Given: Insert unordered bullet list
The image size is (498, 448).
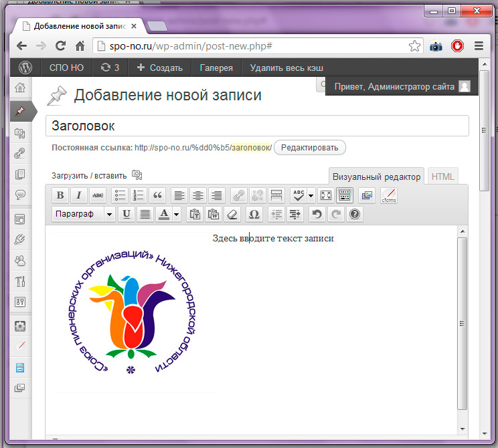Looking at the screenshot, I should click(x=120, y=195).
